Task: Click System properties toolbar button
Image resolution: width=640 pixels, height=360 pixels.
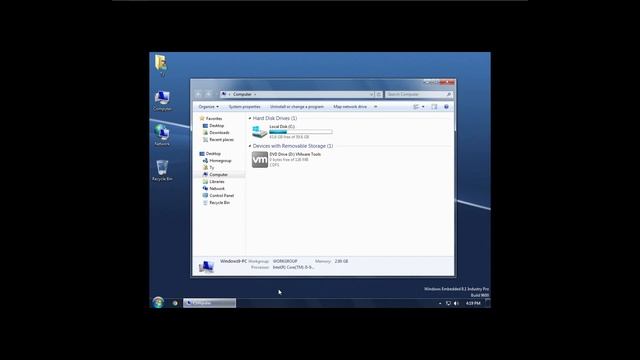Action: click(244, 107)
